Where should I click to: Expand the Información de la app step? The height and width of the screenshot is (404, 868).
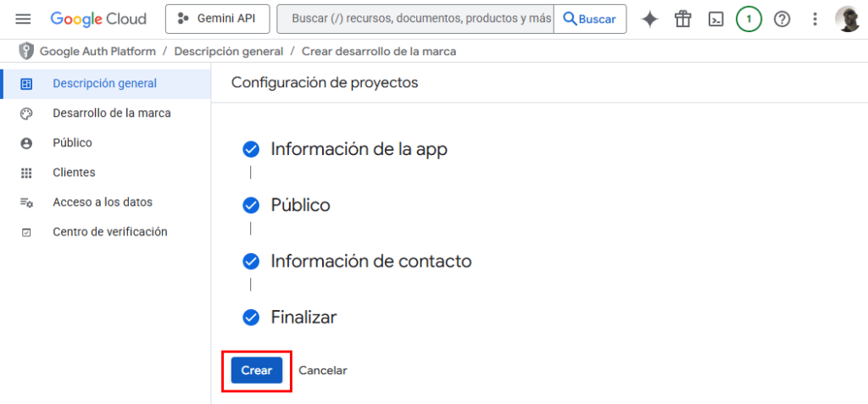(359, 150)
